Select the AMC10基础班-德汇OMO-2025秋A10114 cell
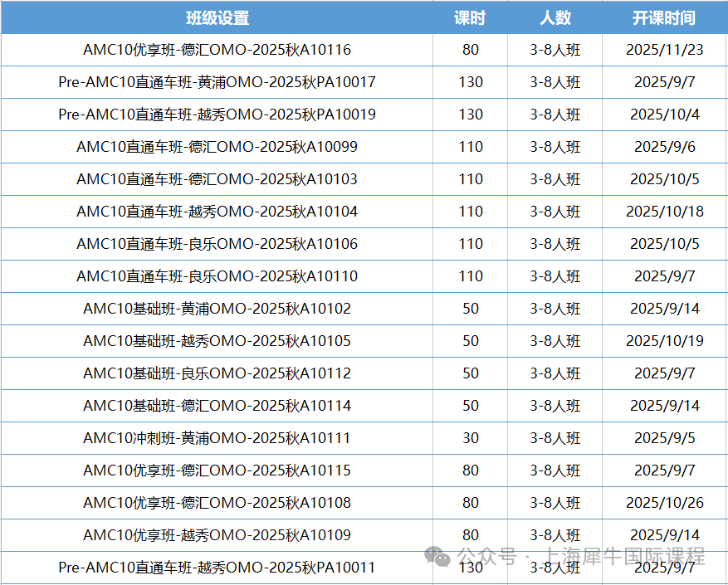 click(217, 406)
